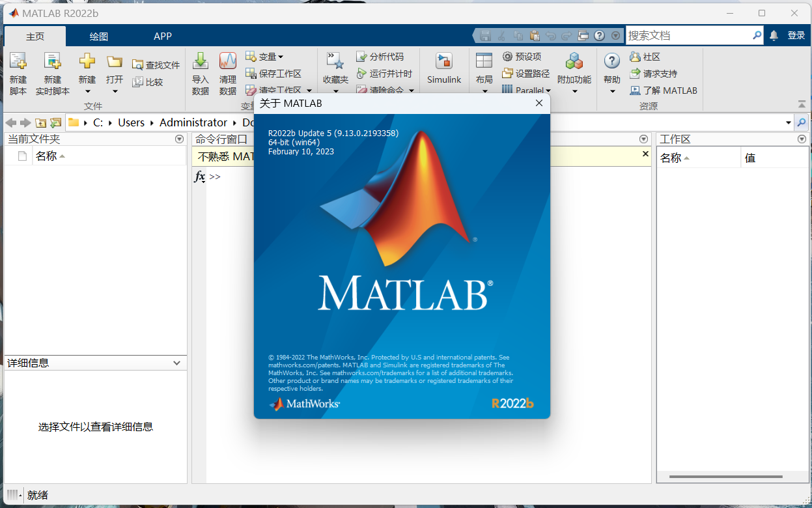Open the quick access toolbar dropdown arrow
The image size is (812, 508).
(615, 36)
